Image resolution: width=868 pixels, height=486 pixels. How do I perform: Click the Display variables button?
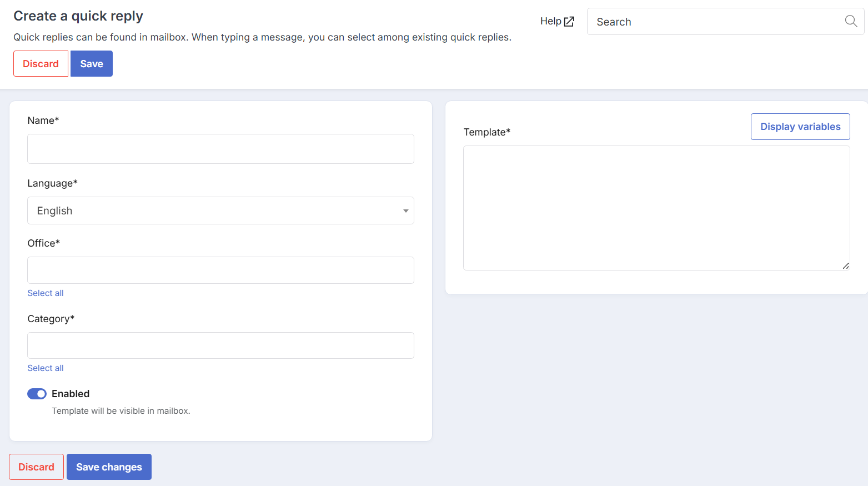800,126
